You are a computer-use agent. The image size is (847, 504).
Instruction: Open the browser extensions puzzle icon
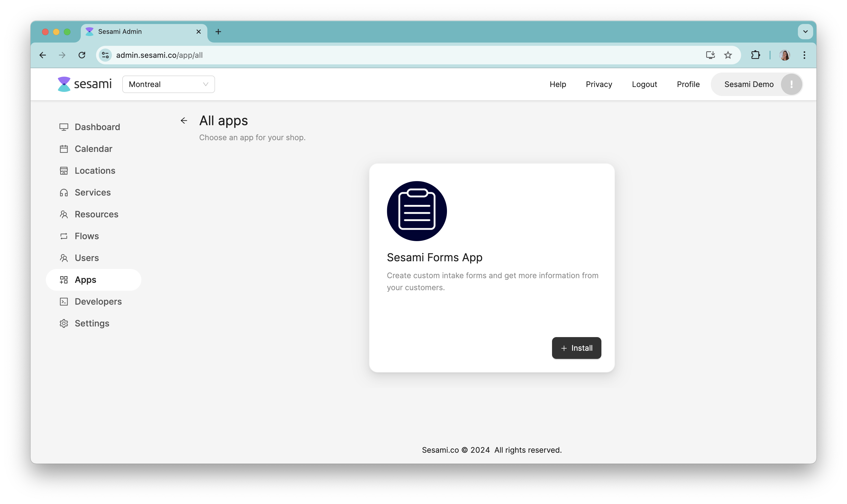point(755,55)
